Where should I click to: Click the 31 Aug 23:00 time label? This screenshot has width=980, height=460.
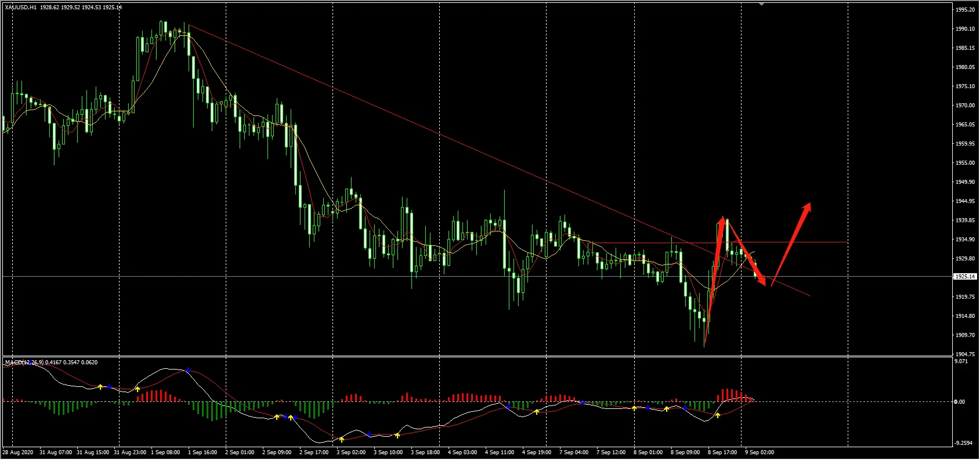[x=130, y=452]
